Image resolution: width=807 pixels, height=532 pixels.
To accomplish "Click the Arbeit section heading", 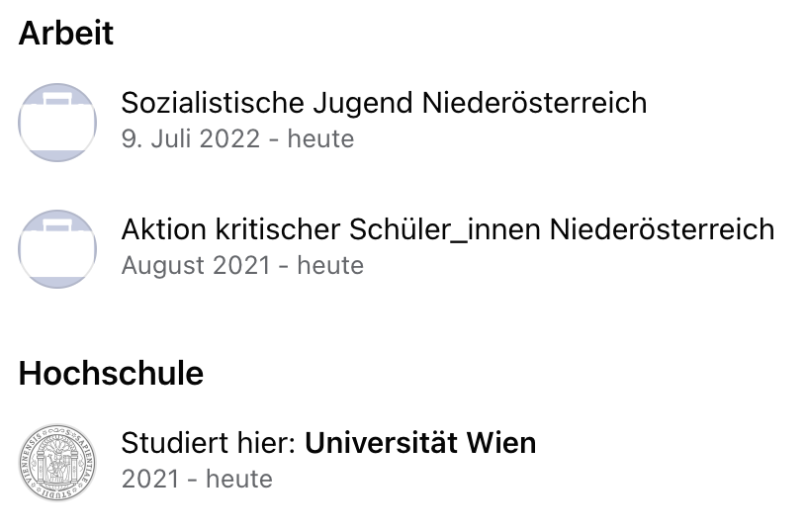I will [66, 33].
